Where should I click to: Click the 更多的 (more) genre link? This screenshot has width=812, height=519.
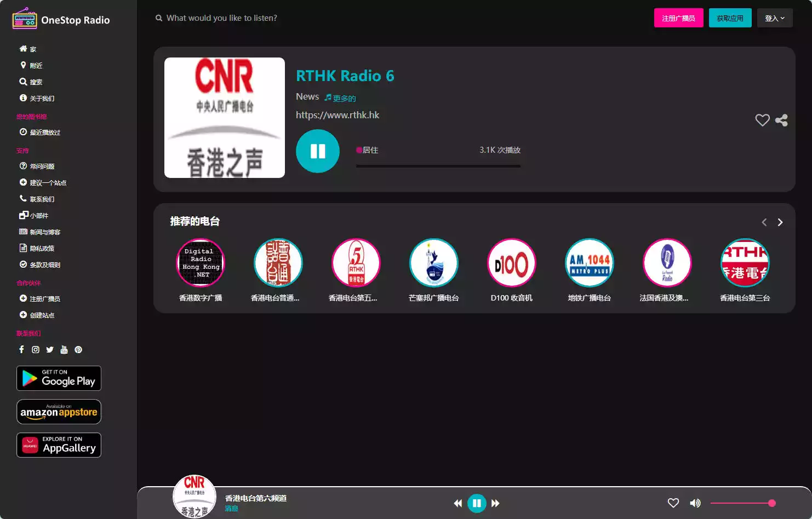coord(340,98)
